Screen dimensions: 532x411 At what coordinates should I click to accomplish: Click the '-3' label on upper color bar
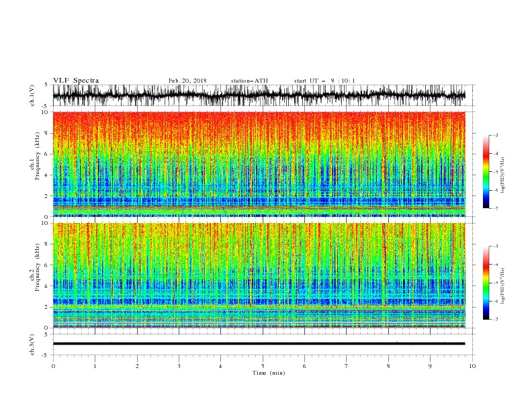[495, 135]
